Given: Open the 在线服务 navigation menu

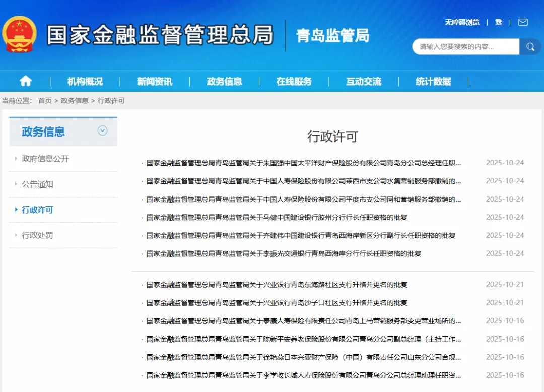Looking at the screenshot, I should [x=294, y=81].
